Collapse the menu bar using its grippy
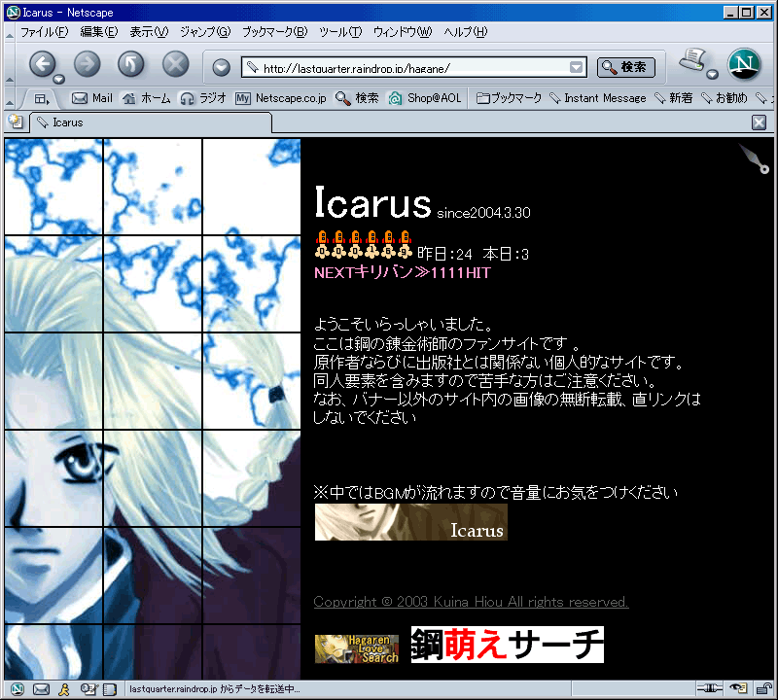778x700 pixels. pyautogui.click(x=10, y=32)
